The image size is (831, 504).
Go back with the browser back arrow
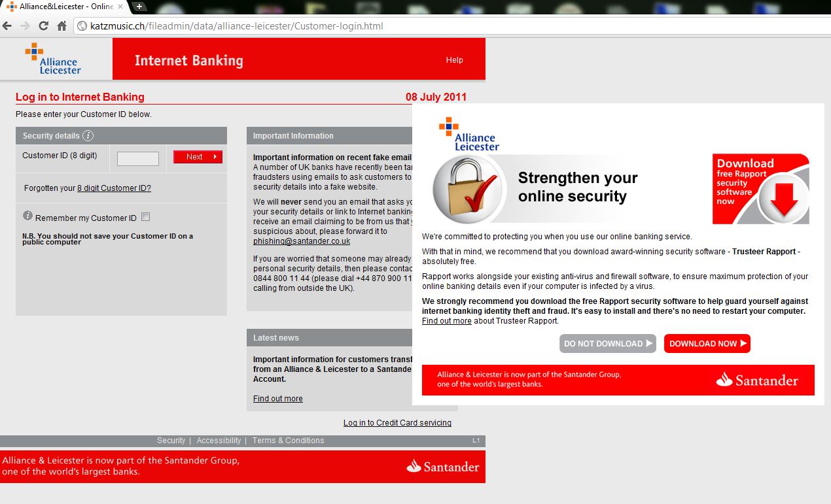7,26
